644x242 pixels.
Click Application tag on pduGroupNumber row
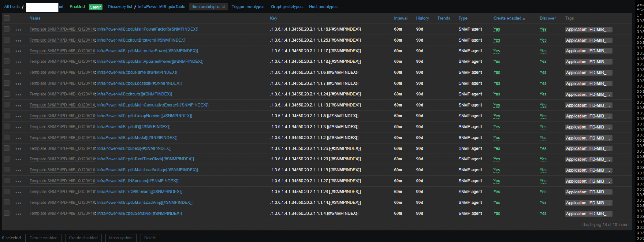point(588,116)
